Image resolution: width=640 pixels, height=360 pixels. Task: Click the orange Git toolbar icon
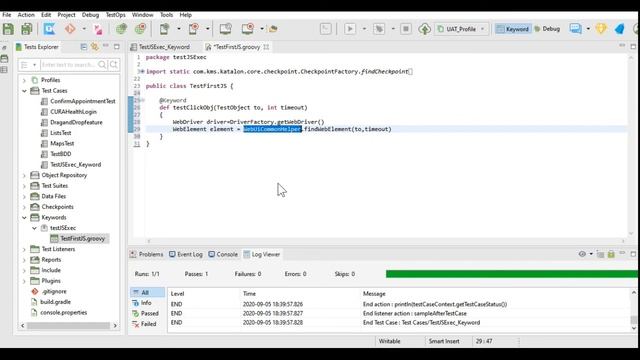click(x=70, y=29)
